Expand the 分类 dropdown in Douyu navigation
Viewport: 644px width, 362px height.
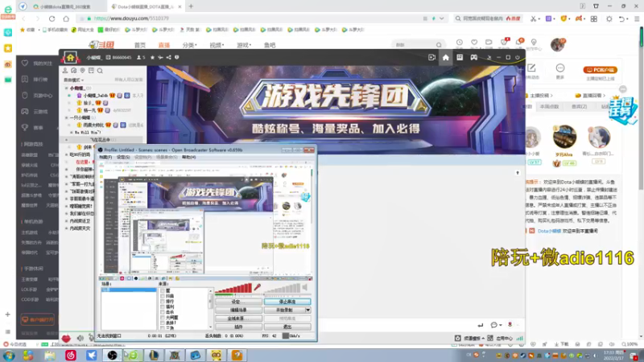coord(189,45)
